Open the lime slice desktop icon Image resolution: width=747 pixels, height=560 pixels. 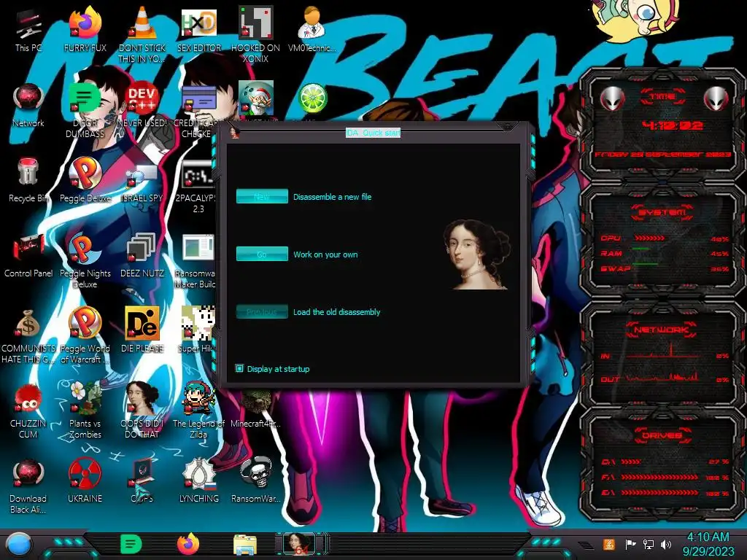pyautogui.click(x=312, y=98)
